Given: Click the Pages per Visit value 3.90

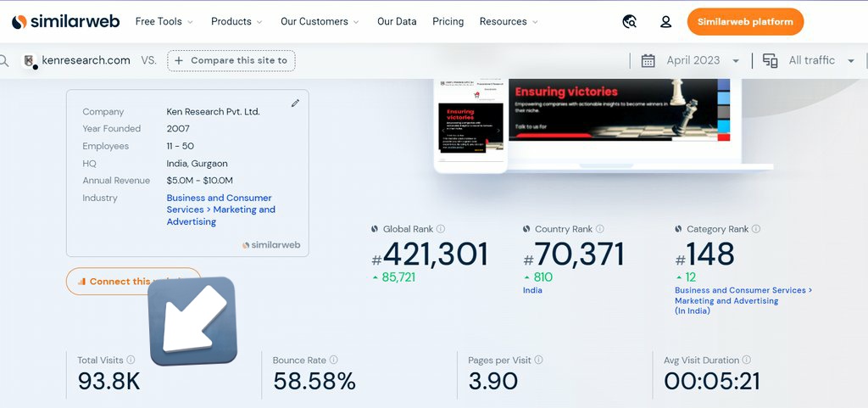Looking at the screenshot, I should point(493,382).
